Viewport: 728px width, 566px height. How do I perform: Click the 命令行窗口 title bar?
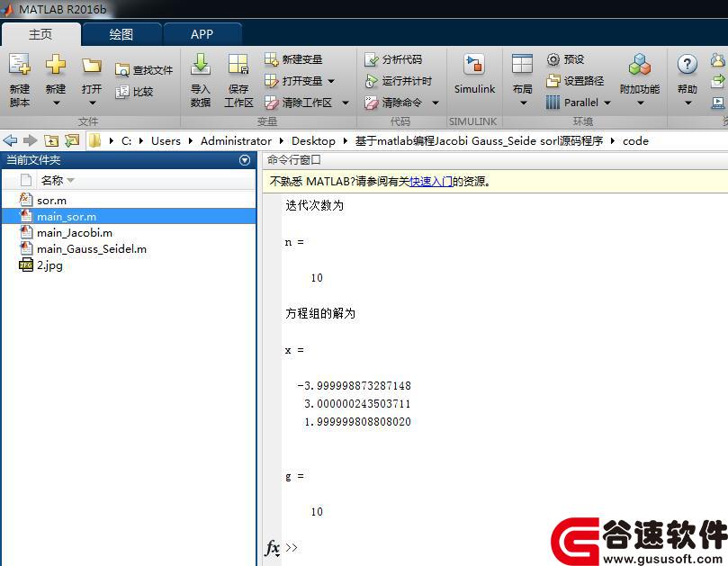coord(495,160)
